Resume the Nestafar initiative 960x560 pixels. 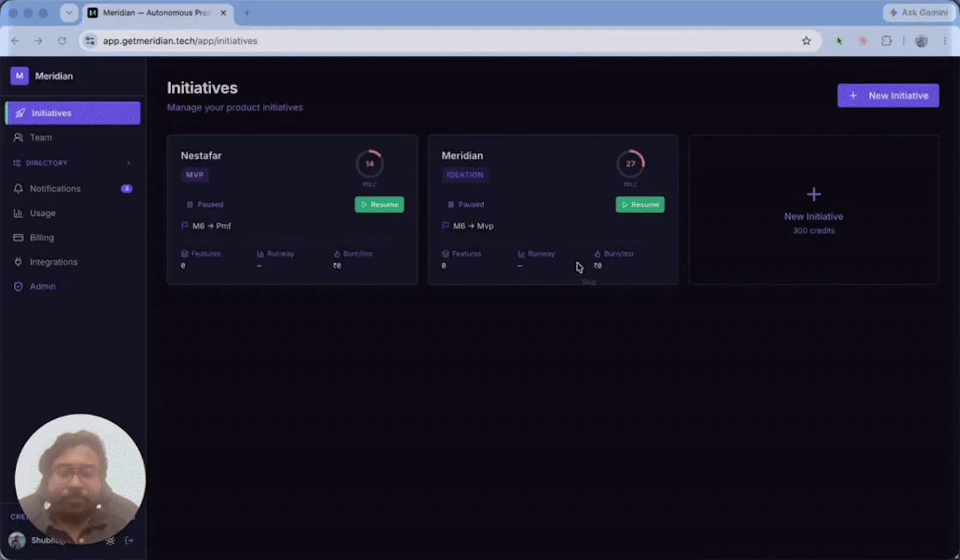coord(379,204)
